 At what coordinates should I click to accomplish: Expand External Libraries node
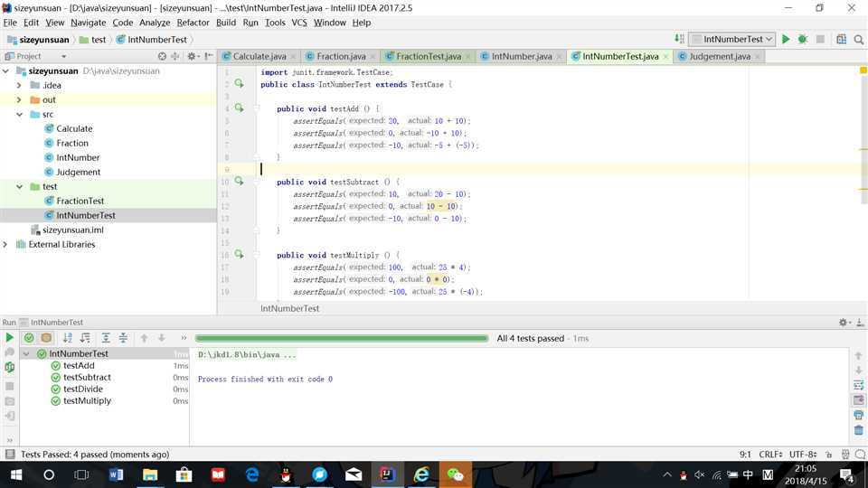point(6,244)
